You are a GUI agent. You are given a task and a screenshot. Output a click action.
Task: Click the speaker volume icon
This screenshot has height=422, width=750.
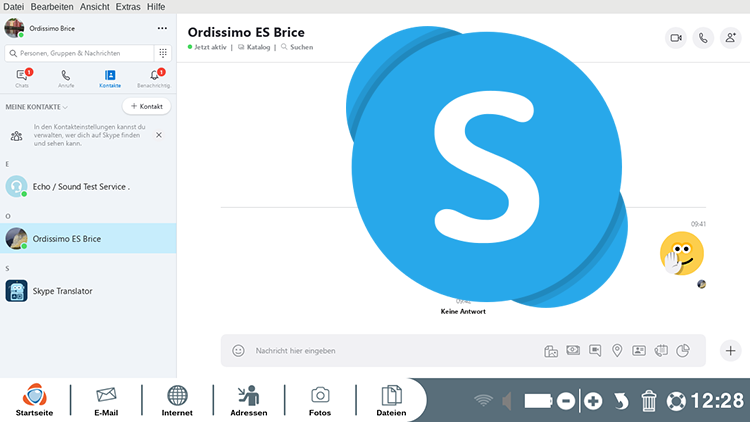tap(507, 401)
